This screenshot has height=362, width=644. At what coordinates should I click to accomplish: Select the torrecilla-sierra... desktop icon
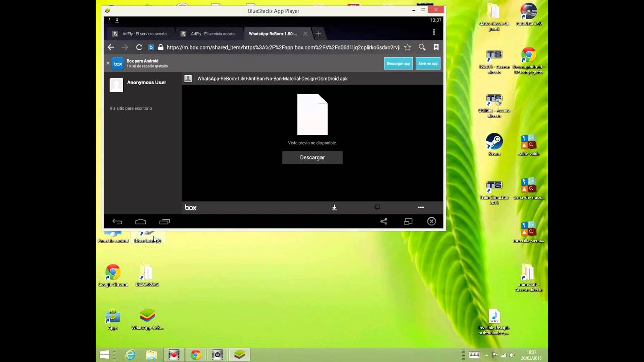529,232
